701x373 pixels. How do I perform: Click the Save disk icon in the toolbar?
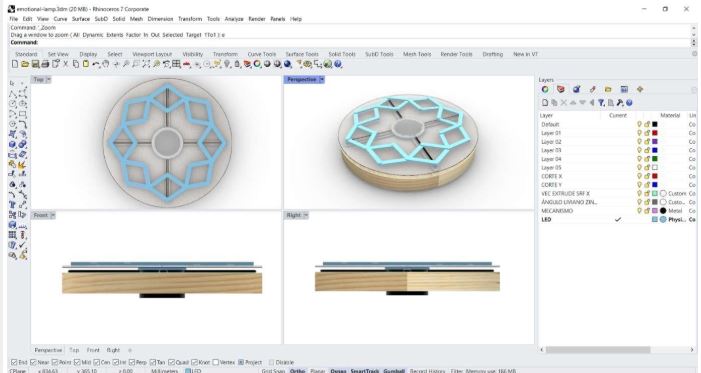pos(35,64)
